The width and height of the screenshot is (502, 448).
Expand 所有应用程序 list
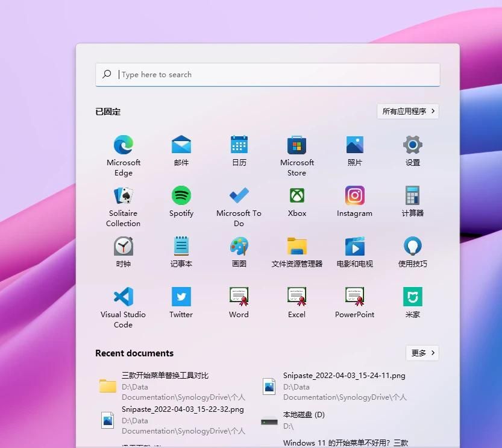click(408, 111)
